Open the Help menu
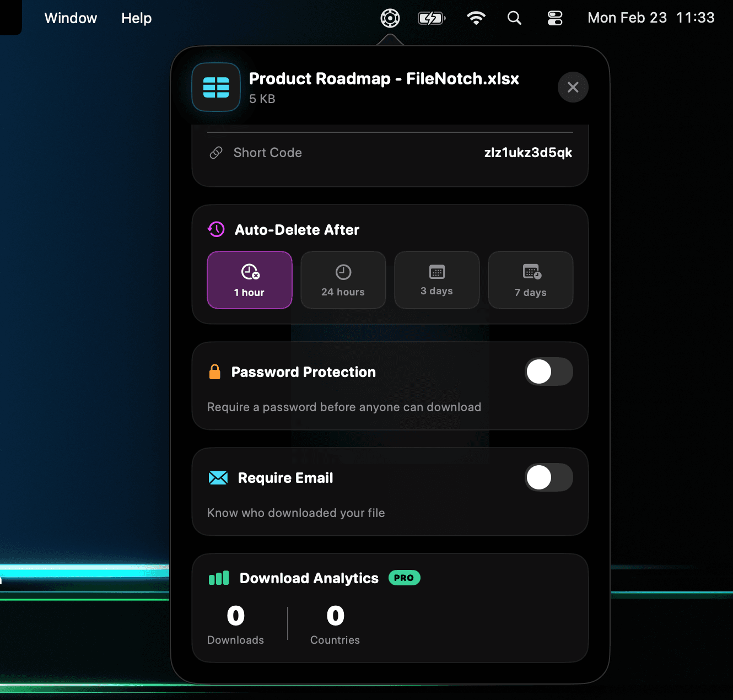 click(136, 18)
